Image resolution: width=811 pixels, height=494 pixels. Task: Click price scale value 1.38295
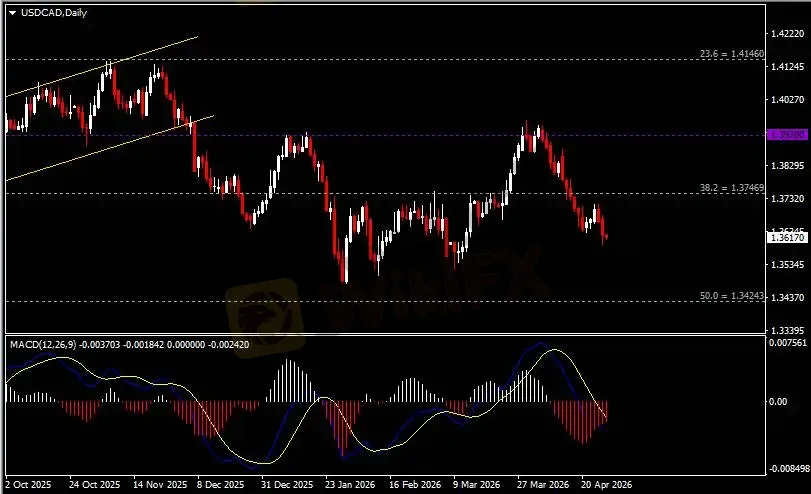[787, 166]
